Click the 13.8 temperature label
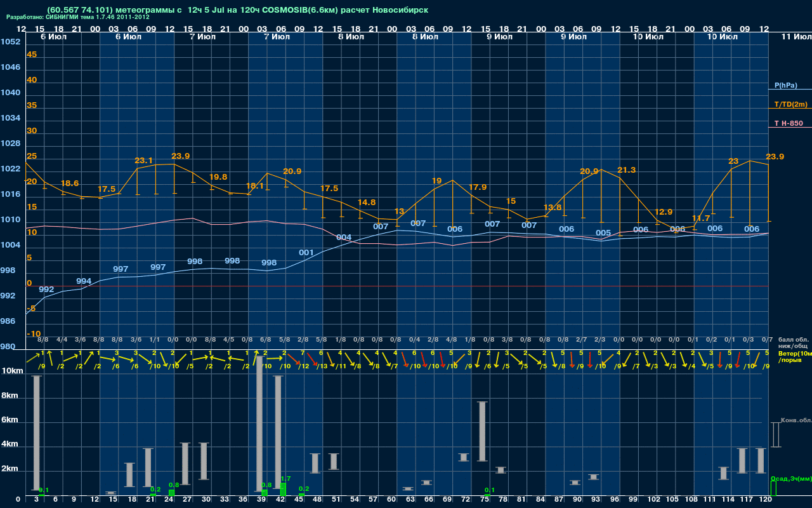Viewport: 812px width, 508px height. tap(553, 208)
